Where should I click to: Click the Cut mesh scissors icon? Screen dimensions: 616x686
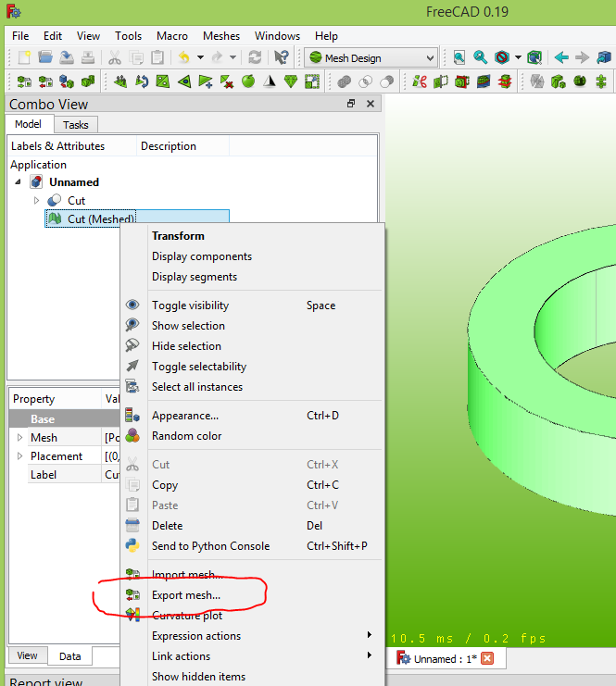click(420, 81)
